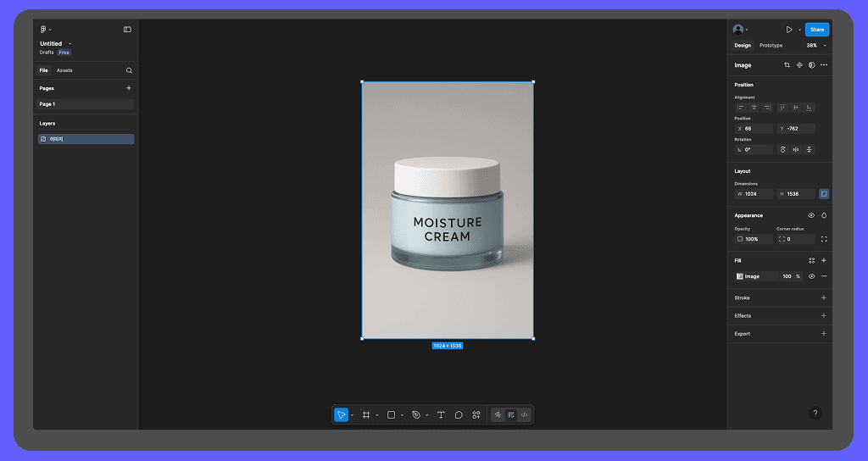The width and height of the screenshot is (868, 461).
Task: Select the Text tool
Action: (441, 415)
